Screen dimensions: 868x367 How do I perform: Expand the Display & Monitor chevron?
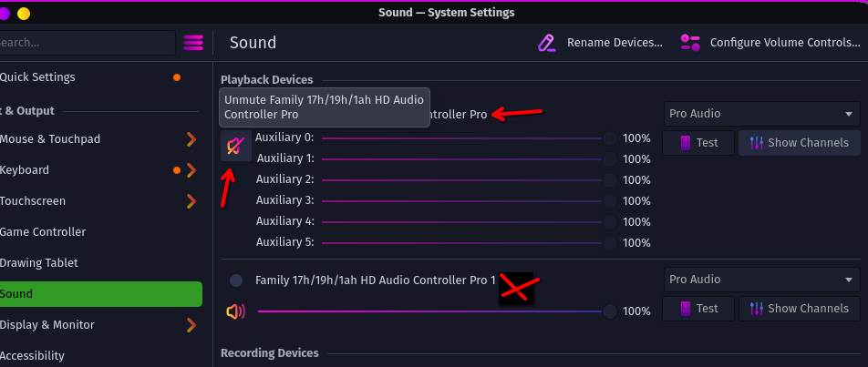coord(191,325)
